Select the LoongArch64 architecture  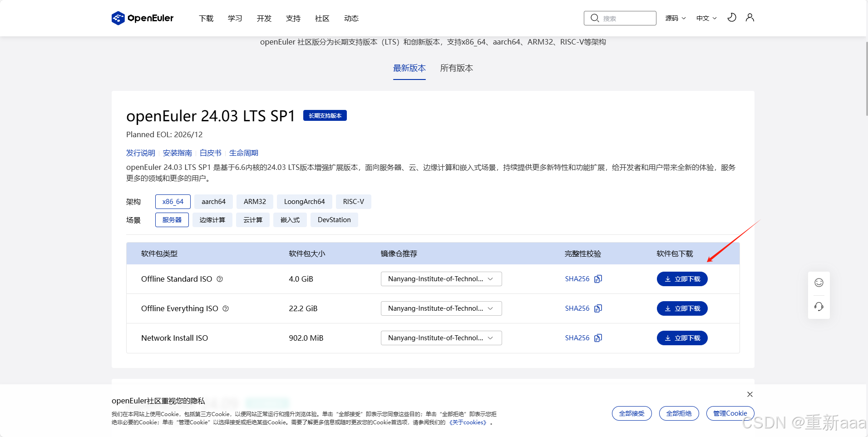pos(305,202)
